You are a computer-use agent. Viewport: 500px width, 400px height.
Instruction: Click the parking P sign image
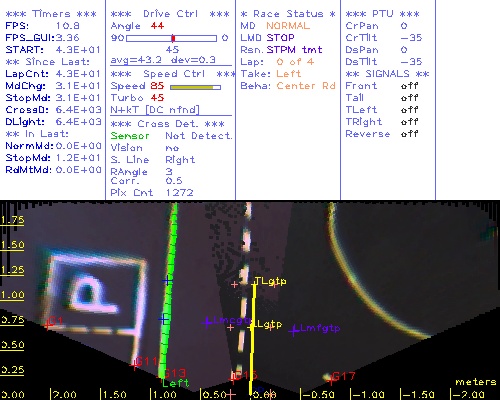pos(96,293)
